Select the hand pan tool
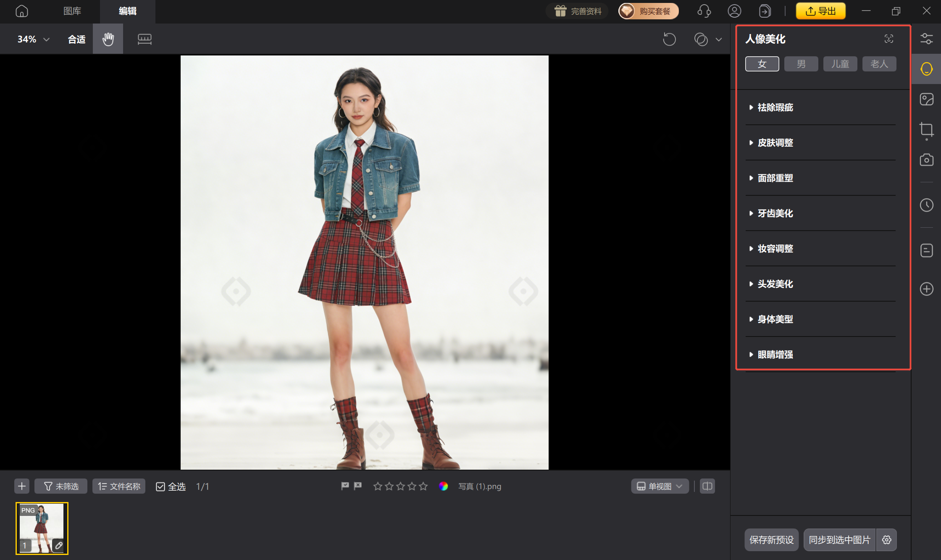 point(108,39)
